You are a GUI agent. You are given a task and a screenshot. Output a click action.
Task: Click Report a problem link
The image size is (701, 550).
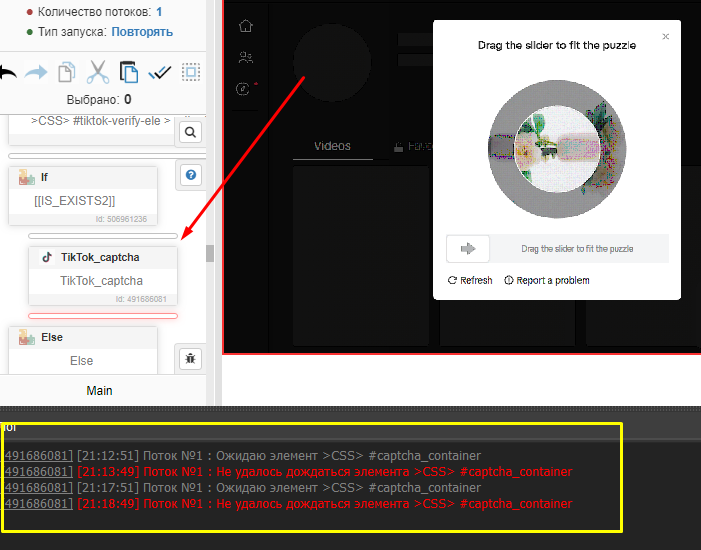(x=547, y=280)
